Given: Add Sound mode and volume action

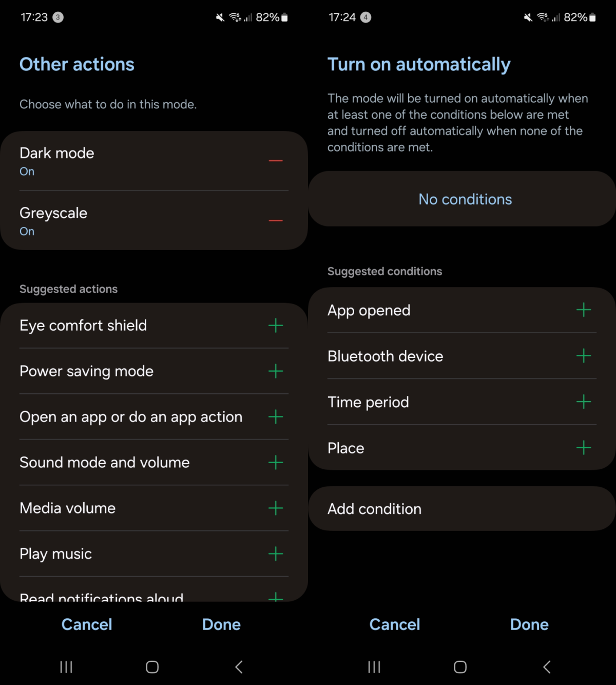Looking at the screenshot, I should [x=276, y=463].
